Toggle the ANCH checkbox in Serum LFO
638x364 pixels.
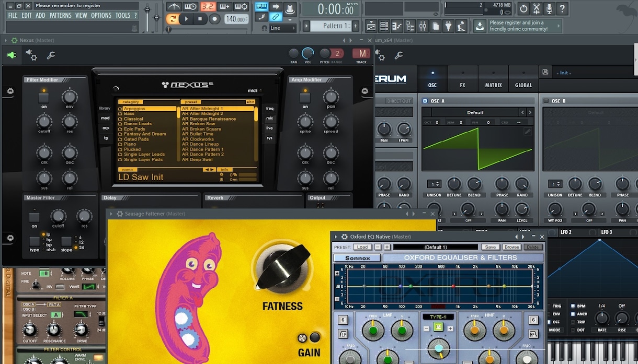pyautogui.click(x=573, y=314)
